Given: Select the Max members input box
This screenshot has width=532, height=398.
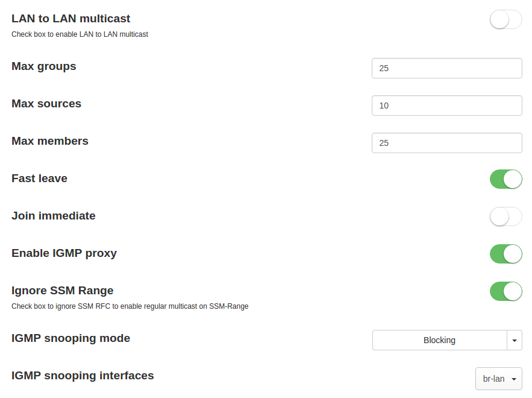Looking at the screenshot, I should (446, 143).
